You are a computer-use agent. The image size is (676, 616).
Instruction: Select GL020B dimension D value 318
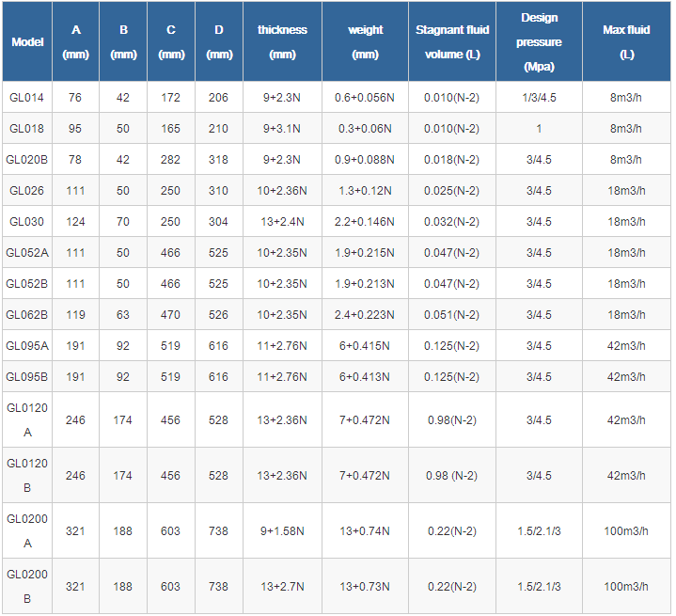[218, 160]
